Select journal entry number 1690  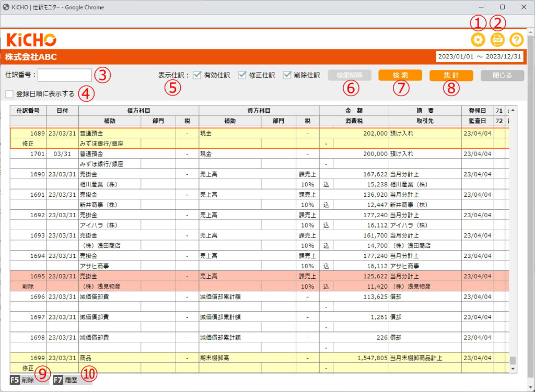[x=37, y=174]
